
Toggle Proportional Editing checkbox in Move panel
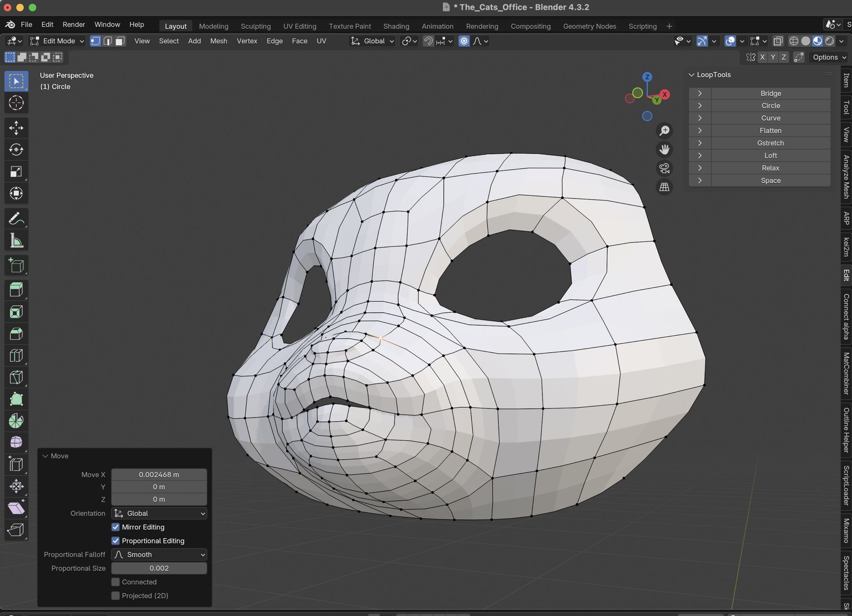click(x=116, y=541)
